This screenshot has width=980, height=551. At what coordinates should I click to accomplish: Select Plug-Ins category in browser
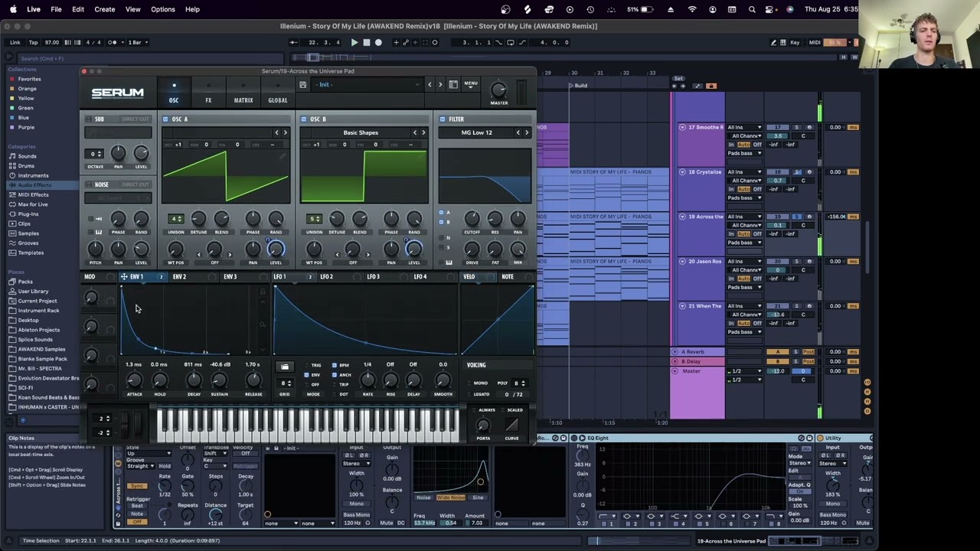(28, 214)
